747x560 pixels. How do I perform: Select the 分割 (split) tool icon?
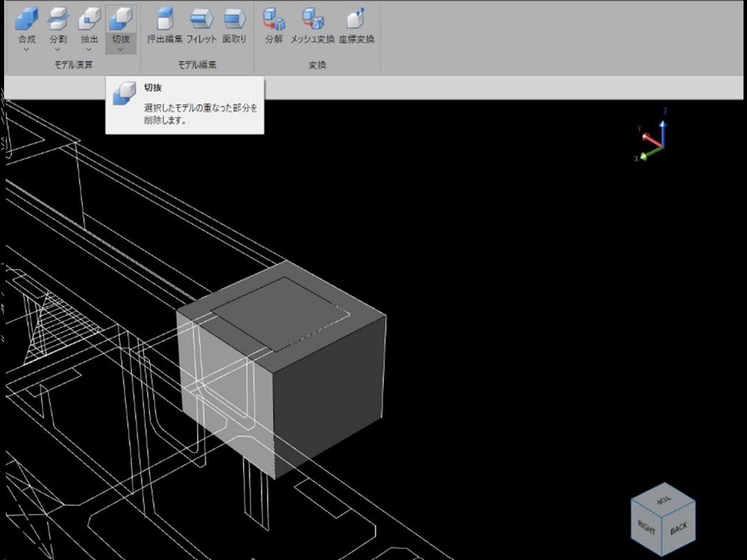[x=58, y=20]
